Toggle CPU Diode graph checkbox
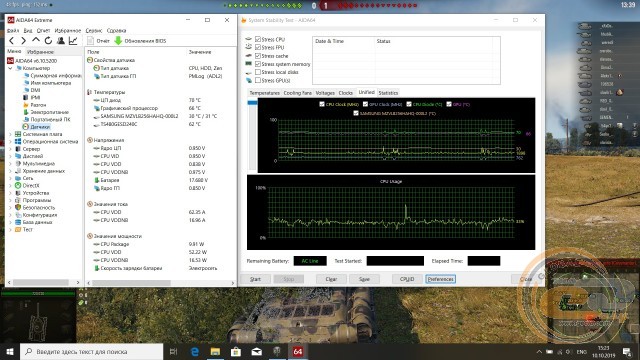This screenshot has width=640, height=360. pos(409,104)
